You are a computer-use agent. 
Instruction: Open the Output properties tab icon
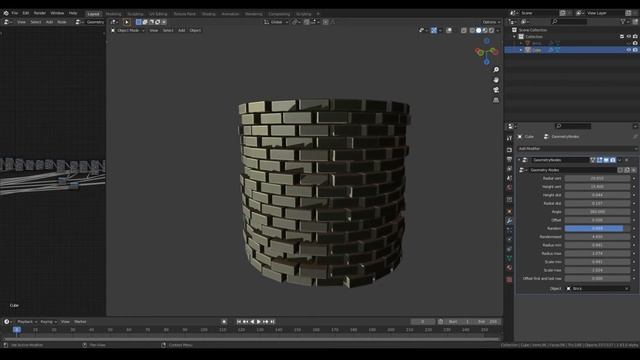tap(509, 159)
